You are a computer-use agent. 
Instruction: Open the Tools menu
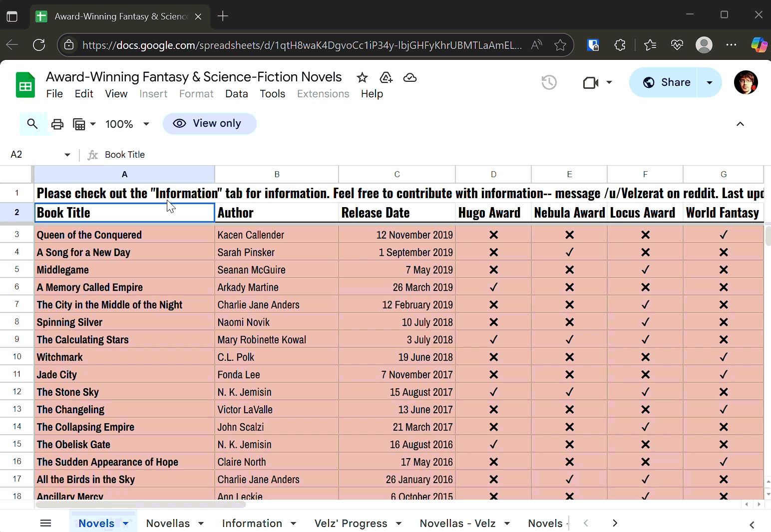pyautogui.click(x=273, y=94)
